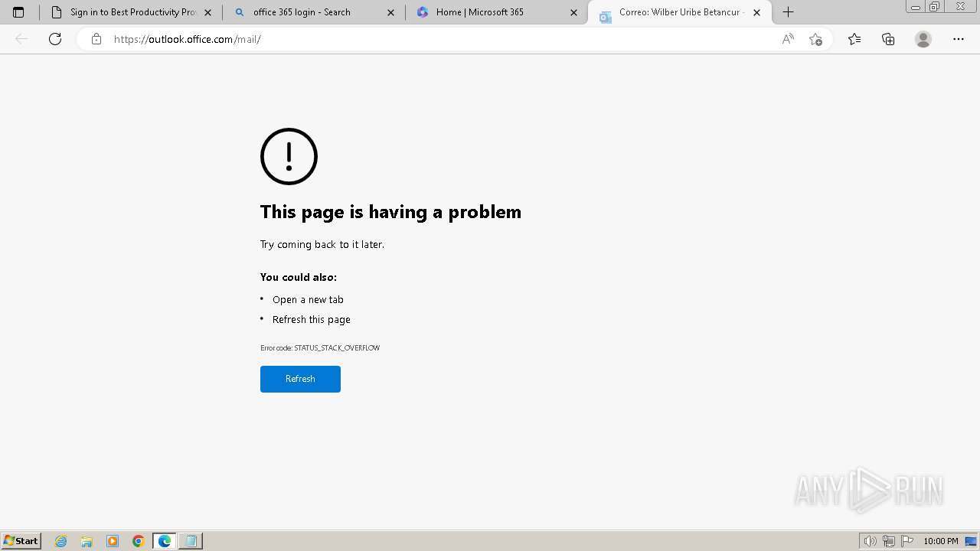
Task: Close the Correo Wilber Uribe Betancur tab
Action: click(x=757, y=12)
